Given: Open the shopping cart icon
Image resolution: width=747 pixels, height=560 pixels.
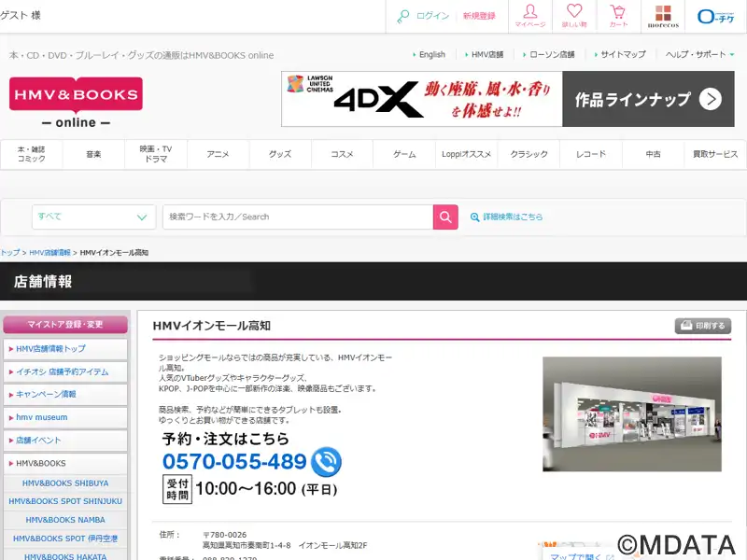Looking at the screenshot, I should click(x=618, y=16).
